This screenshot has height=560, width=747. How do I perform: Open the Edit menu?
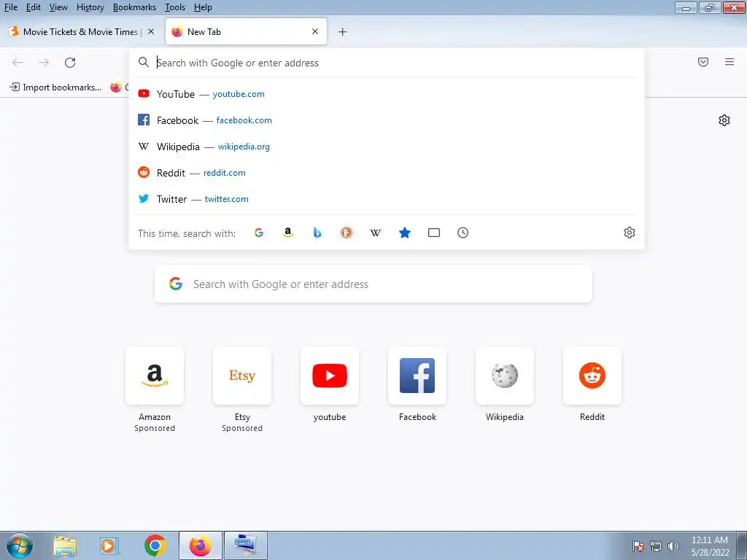[34, 7]
